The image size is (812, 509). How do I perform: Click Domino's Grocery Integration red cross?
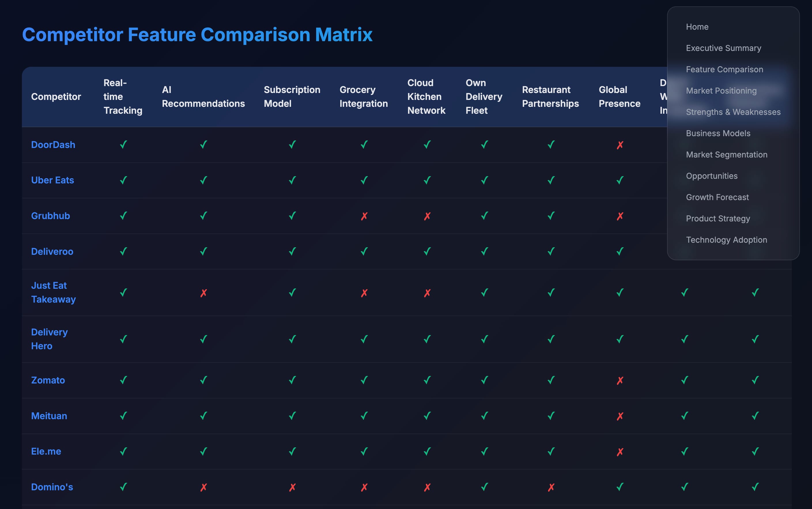pyautogui.click(x=364, y=487)
